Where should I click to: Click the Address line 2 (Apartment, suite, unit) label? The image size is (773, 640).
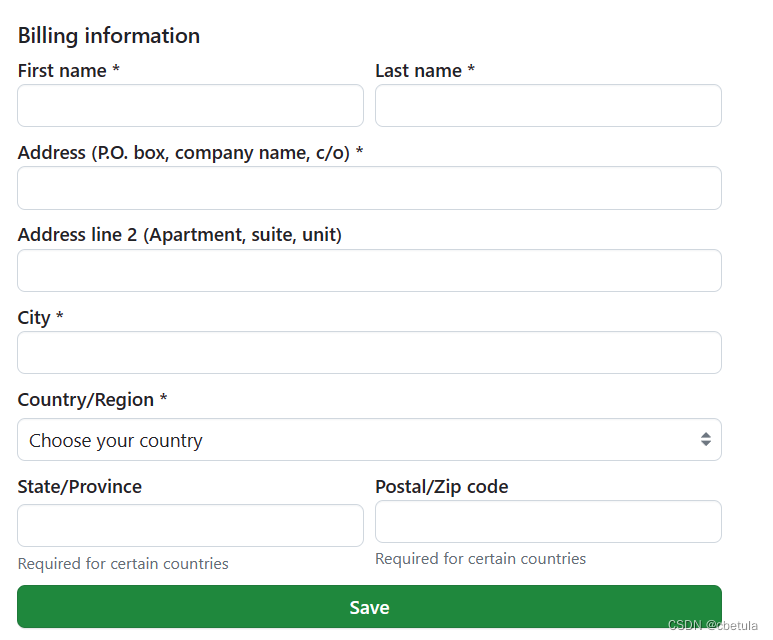coord(180,235)
